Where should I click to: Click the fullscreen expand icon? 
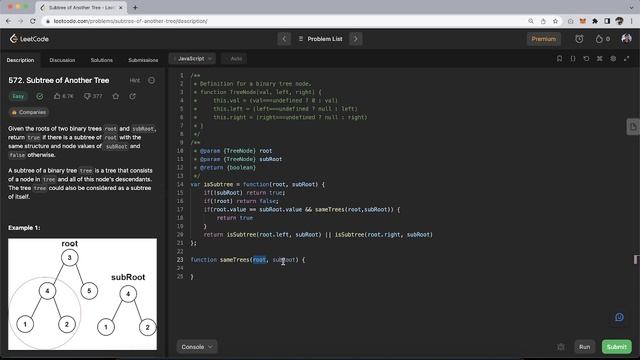[627, 59]
